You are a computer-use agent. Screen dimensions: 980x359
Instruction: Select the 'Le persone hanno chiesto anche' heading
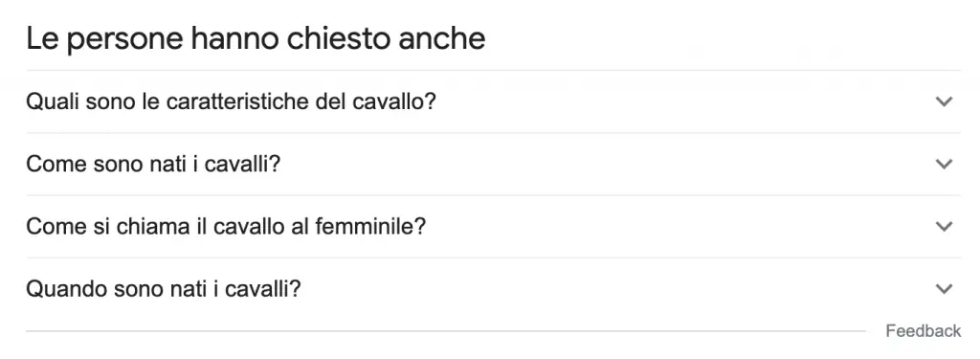point(256,39)
